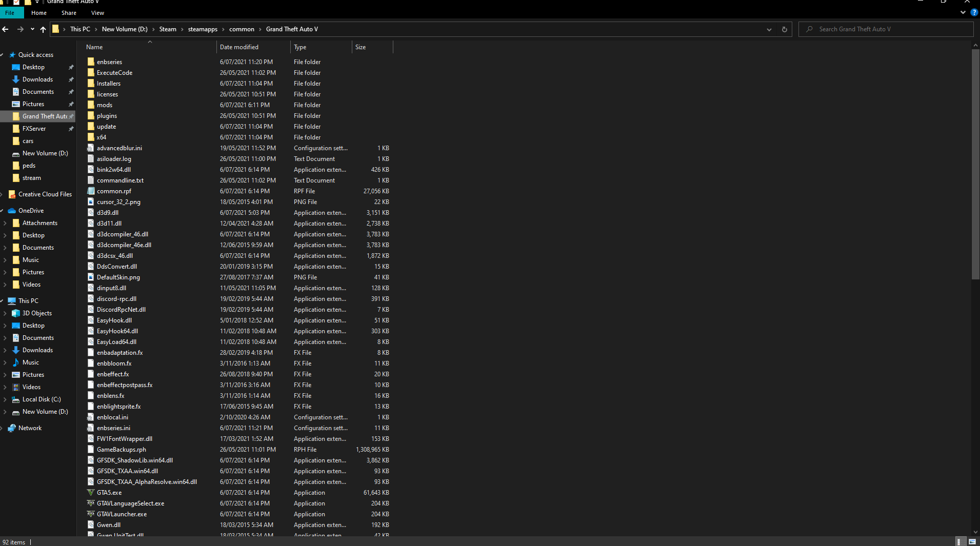This screenshot has height=546, width=980.
Task: Click the Back navigation arrow
Action: click(6, 29)
